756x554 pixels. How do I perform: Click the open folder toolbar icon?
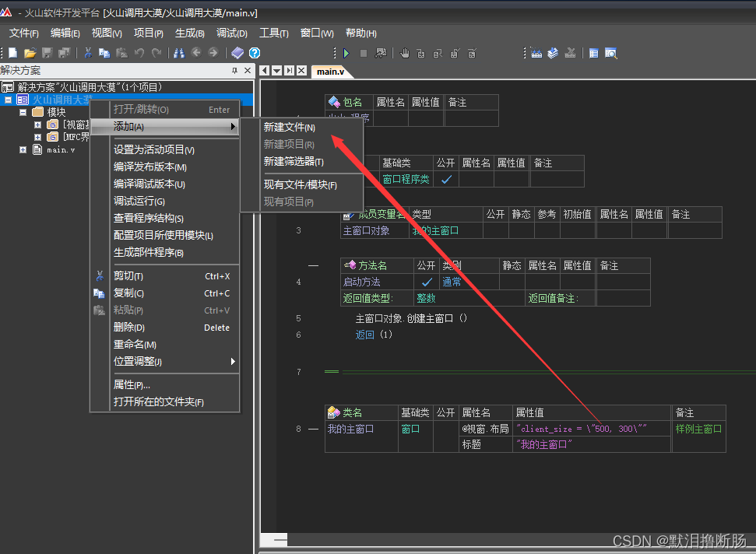click(30, 53)
